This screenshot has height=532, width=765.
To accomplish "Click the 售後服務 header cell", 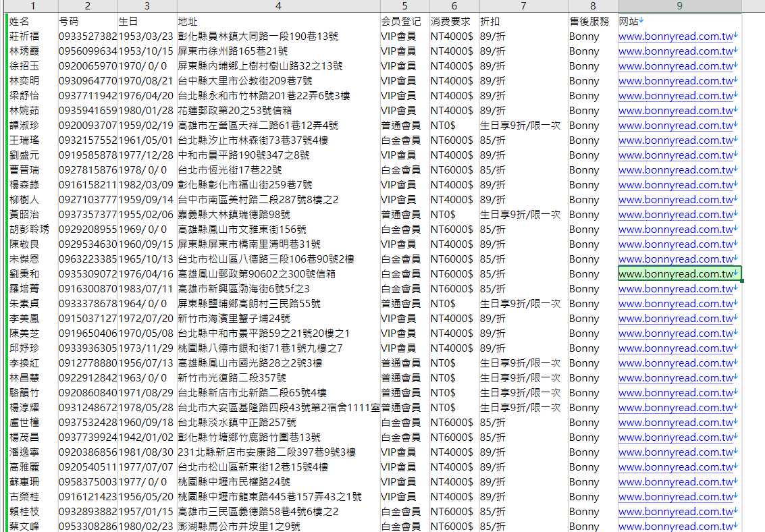I will pos(593,22).
